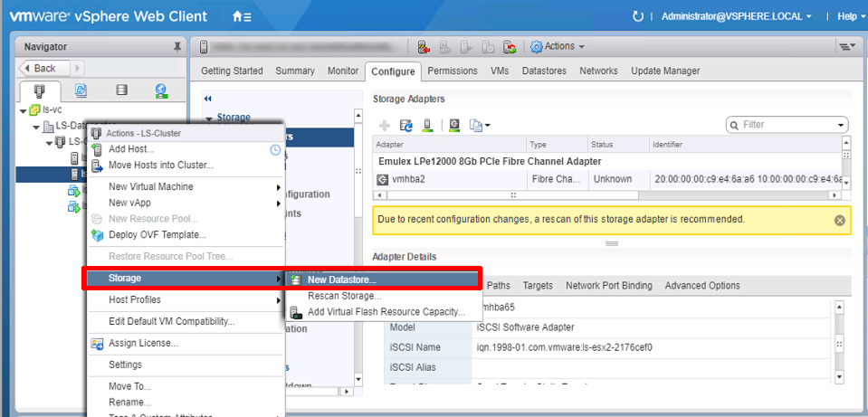Open the Permissions tab
The width and height of the screenshot is (868, 417).
pos(453,71)
